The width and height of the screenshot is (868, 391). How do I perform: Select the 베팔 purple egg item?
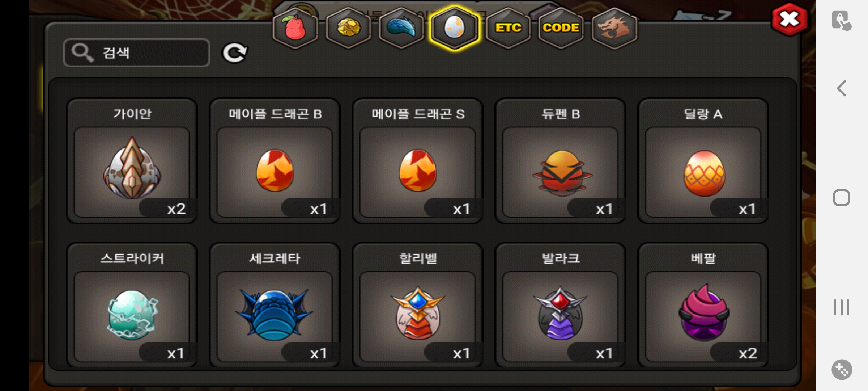point(703,305)
